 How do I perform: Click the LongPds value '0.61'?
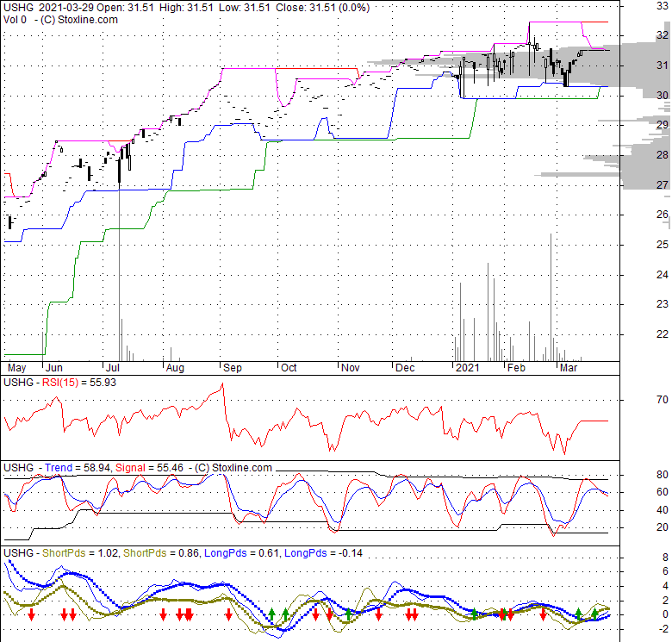[x=269, y=553]
